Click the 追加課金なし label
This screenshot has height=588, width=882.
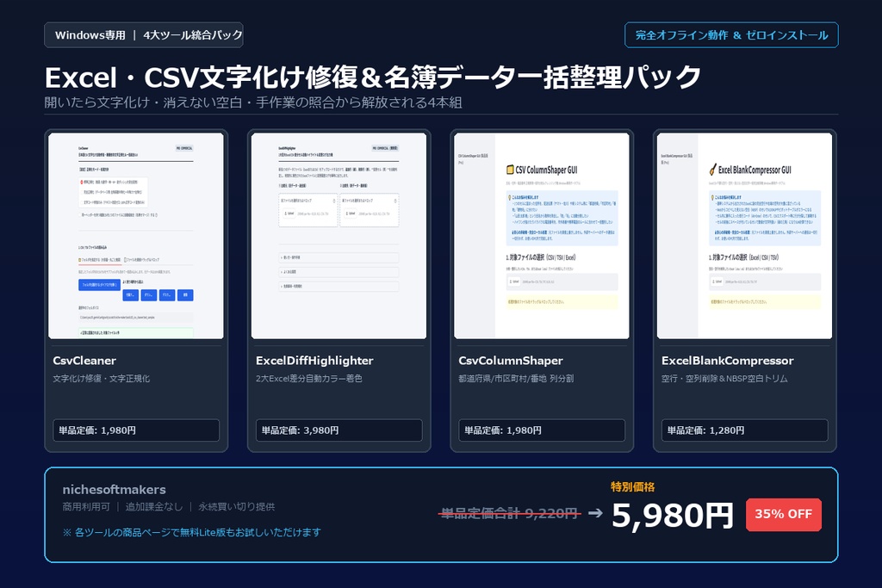click(x=154, y=506)
